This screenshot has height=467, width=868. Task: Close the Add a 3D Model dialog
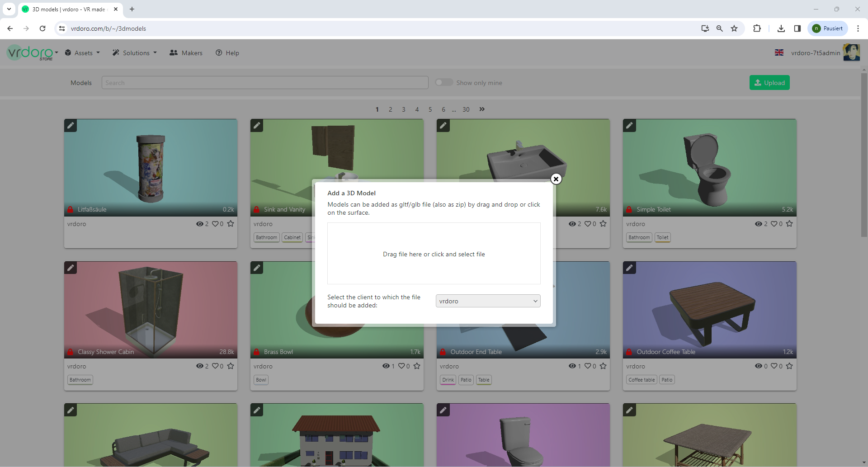pyautogui.click(x=556, y=179)
